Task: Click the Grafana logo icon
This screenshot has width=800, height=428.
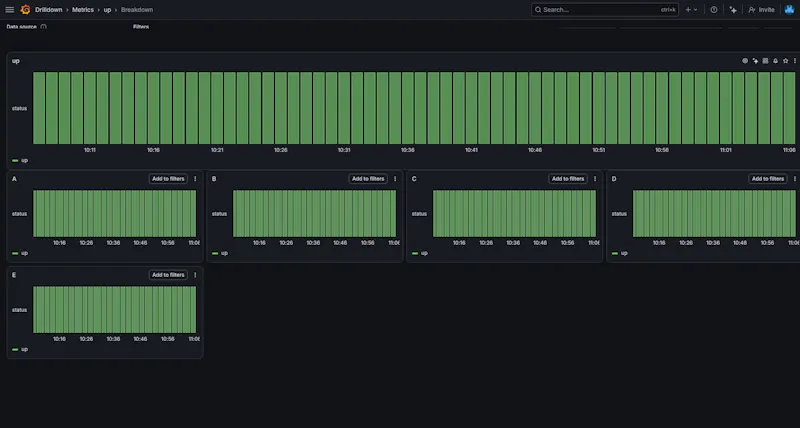Action: [x=26, y=10]
